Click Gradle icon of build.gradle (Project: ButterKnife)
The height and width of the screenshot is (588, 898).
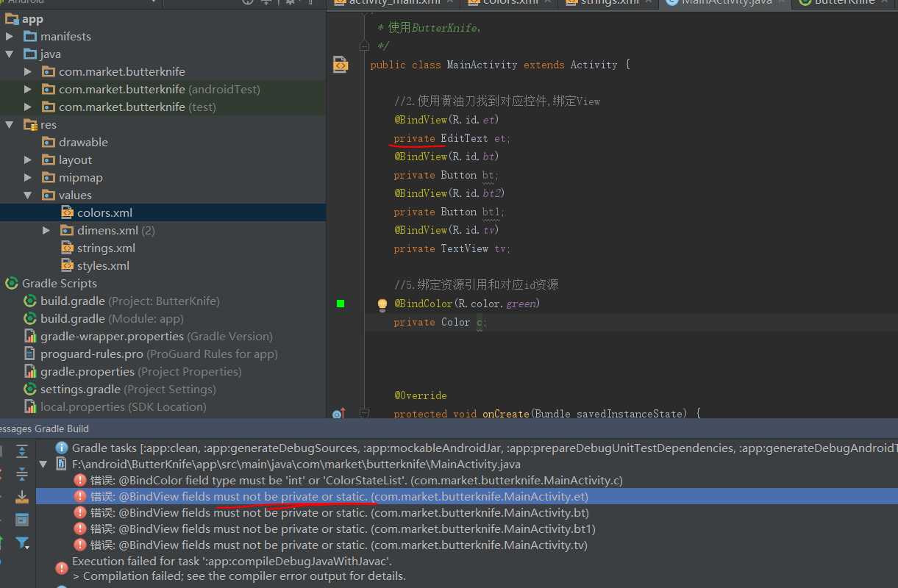click(30, 301)
